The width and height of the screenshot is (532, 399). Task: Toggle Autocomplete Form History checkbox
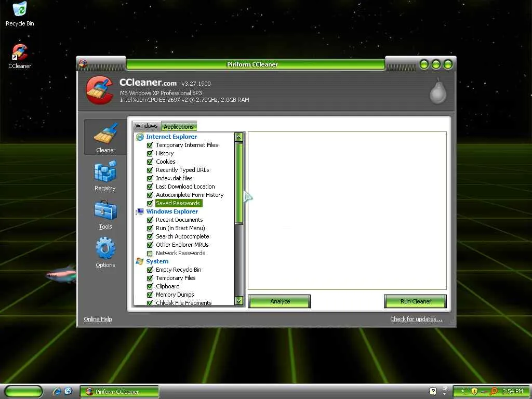[150, 195]
